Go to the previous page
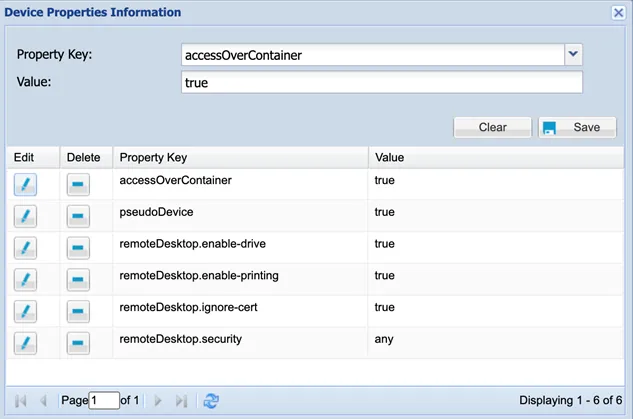This screenshot has width=633, height=419. pyautogui.click(x=44, y=401)
